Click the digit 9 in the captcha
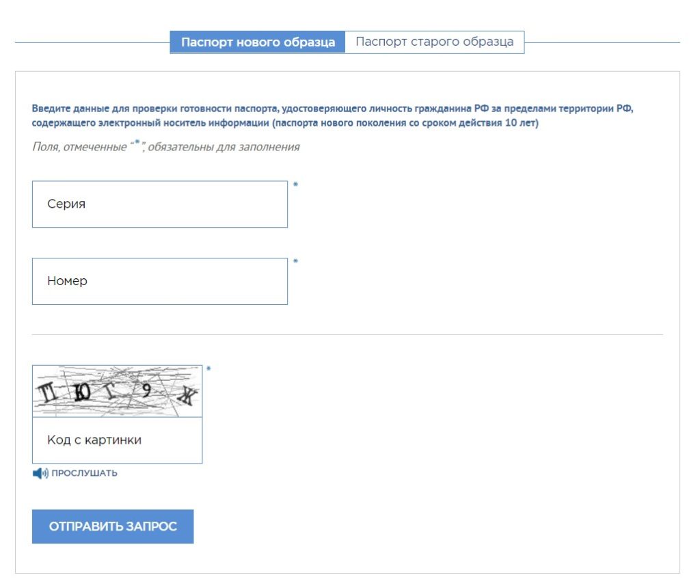Screen dimensions: 700x588 tap(146, 390)
